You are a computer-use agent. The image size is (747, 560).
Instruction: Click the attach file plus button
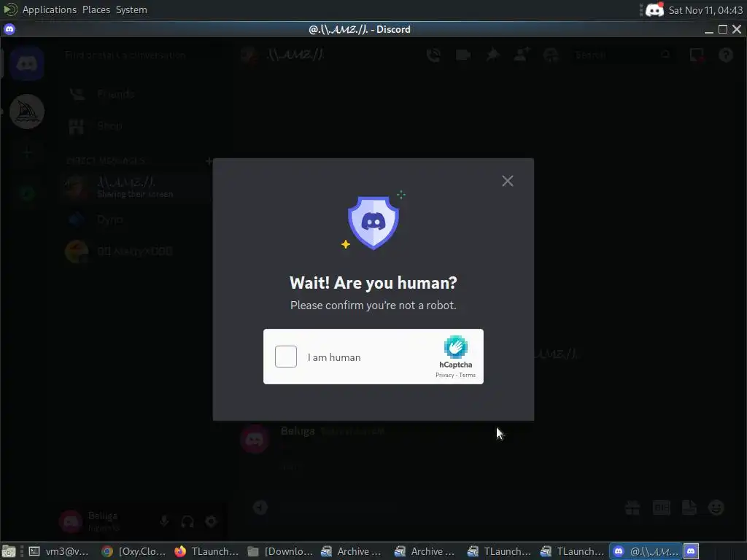pos(260,507)
